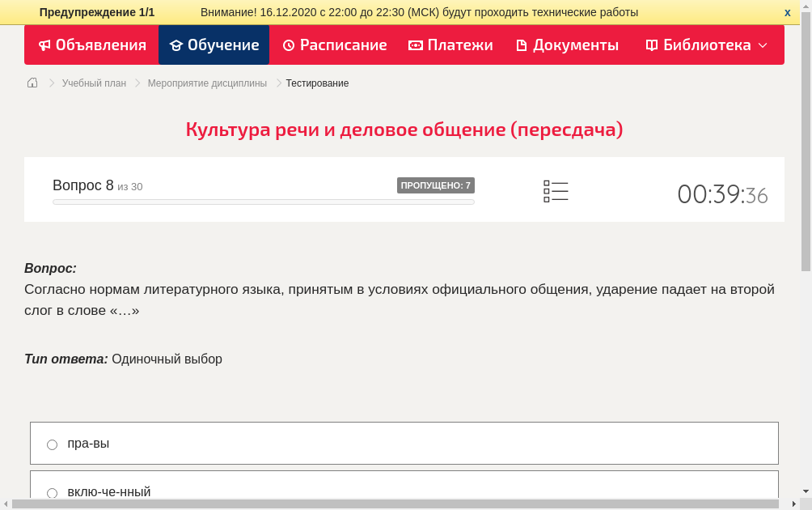Click the question progress bar

[263, 202]
